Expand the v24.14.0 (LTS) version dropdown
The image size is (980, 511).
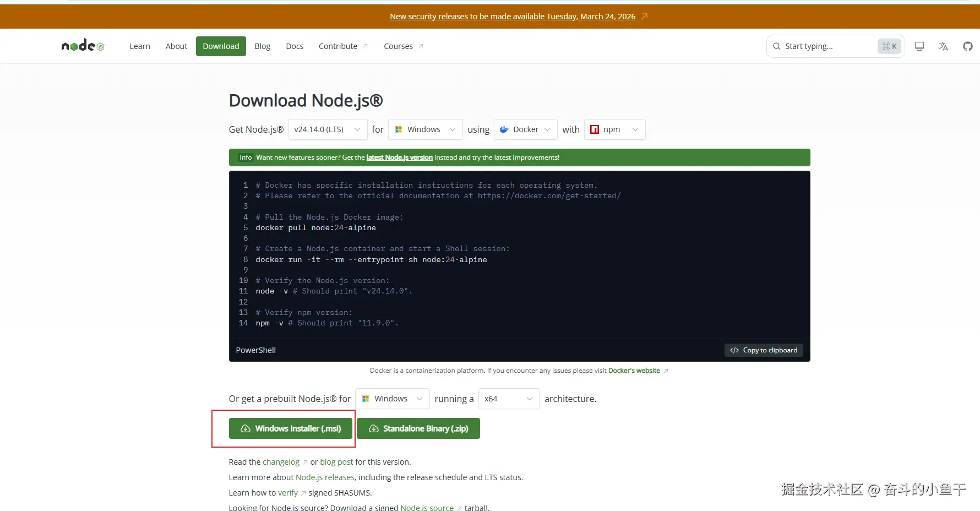tap(328, 129)
